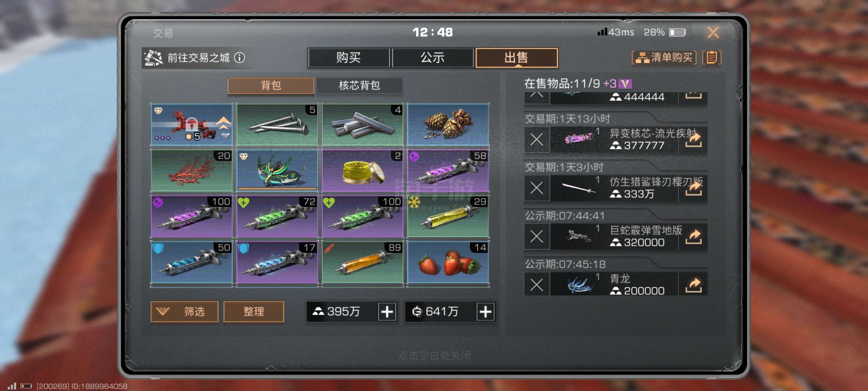The image size is (868, 391).
Task: Click share icon for 巨蛇霰弹雪地版 listing
Action: (693, 236)
